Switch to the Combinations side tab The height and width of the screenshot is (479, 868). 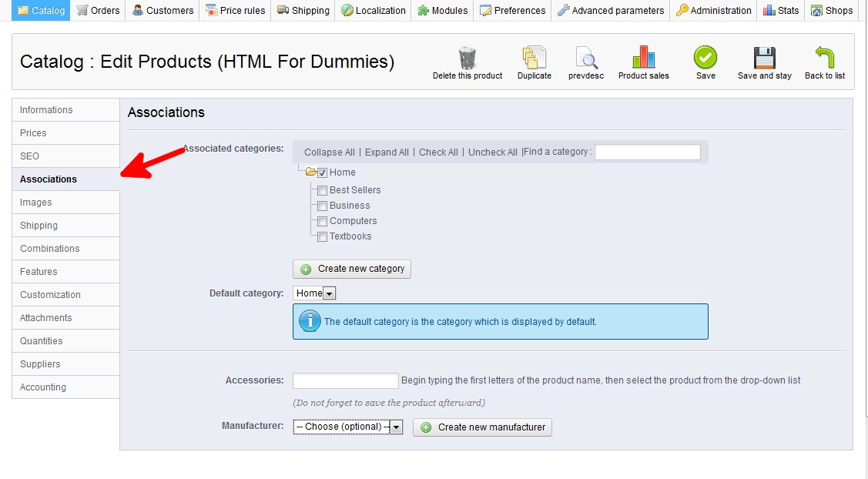(x=50, y=249)
